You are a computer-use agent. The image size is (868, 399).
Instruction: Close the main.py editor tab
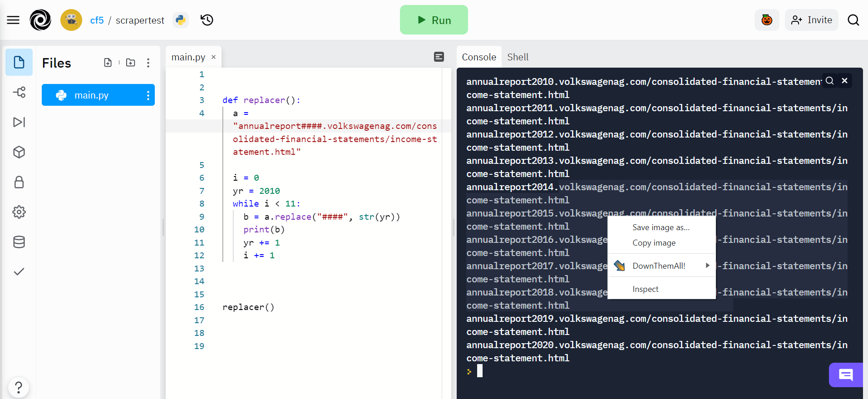(x=213, y=57)
